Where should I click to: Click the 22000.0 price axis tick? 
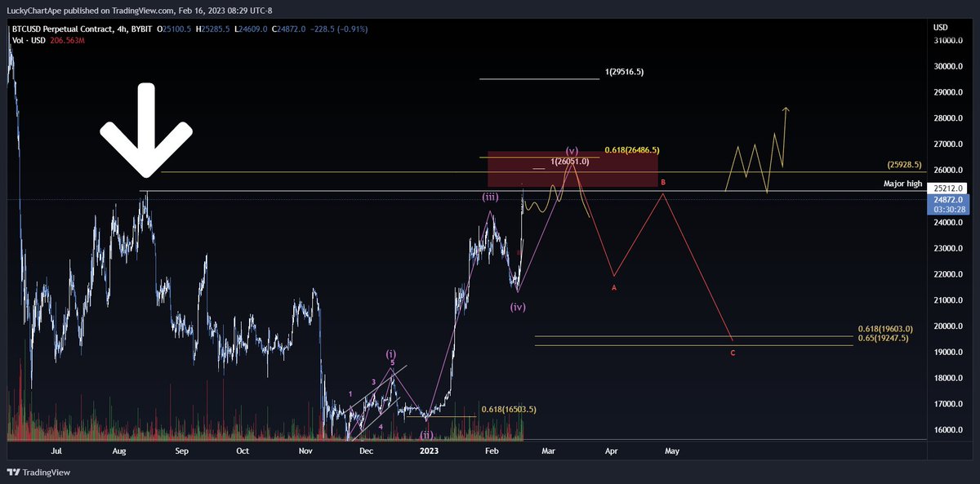click(948, 274)
